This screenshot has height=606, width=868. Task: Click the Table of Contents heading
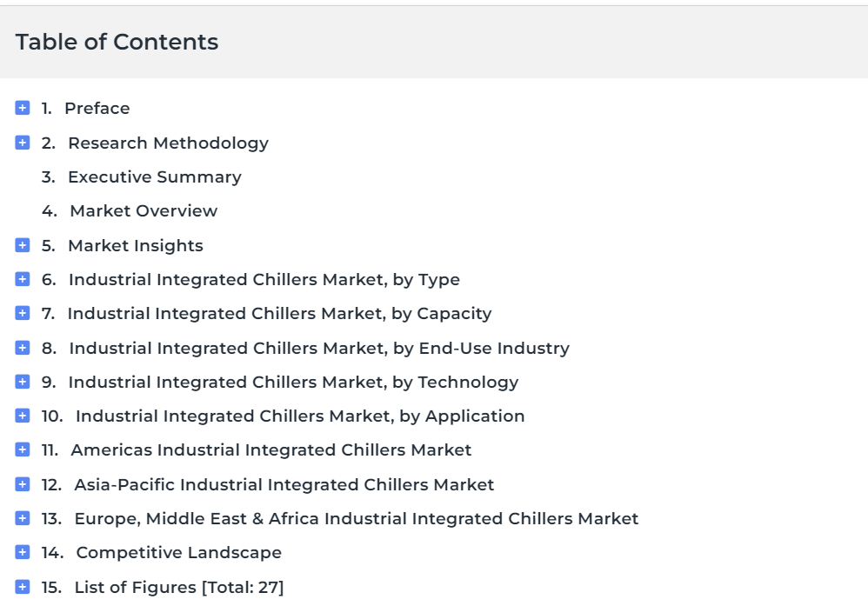[117, 42]
